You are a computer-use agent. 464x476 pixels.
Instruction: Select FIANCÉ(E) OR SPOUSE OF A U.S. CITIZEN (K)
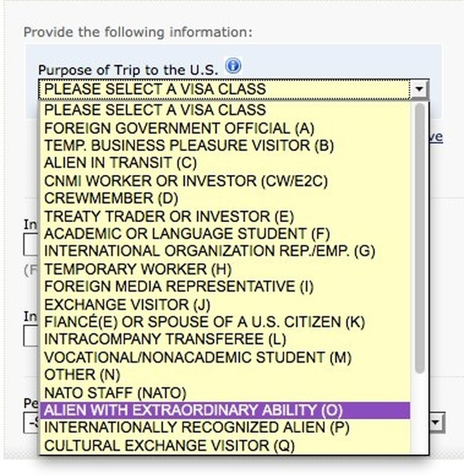(x=225, y=322)
